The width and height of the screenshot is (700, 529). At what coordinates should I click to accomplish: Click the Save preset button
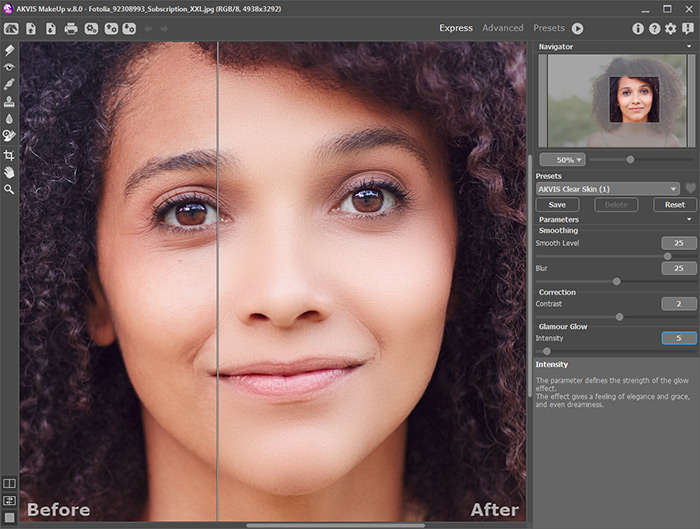[x=557, y=204]
